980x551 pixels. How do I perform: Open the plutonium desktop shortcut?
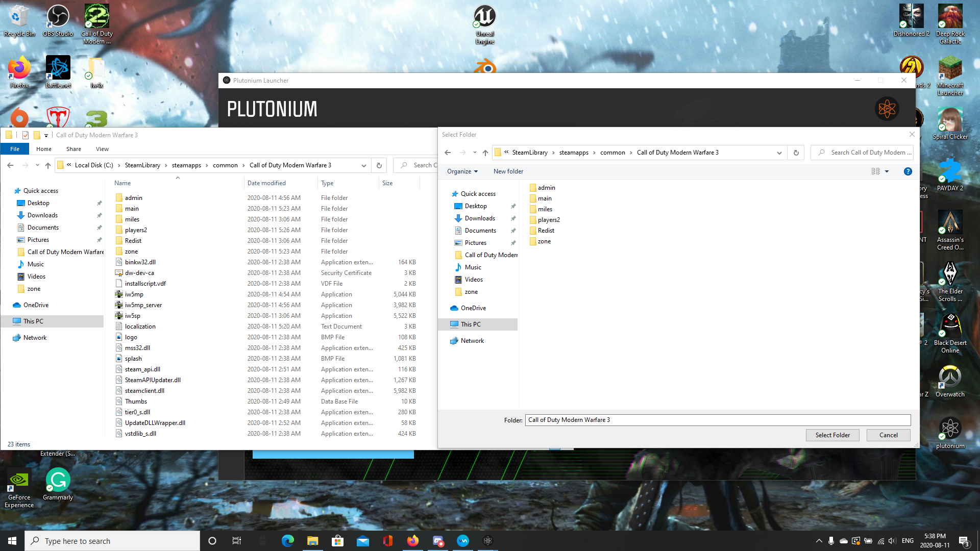(950, 433)
